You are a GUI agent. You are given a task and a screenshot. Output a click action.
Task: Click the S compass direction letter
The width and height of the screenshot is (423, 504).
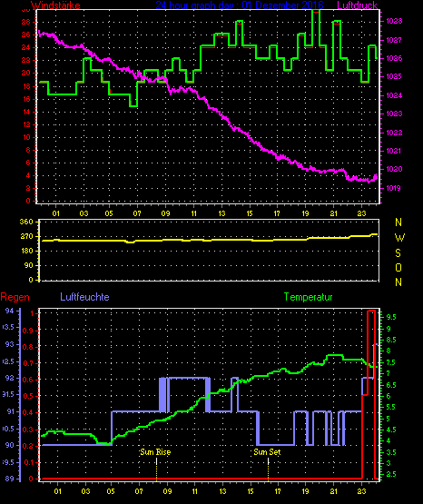[398, 253]
